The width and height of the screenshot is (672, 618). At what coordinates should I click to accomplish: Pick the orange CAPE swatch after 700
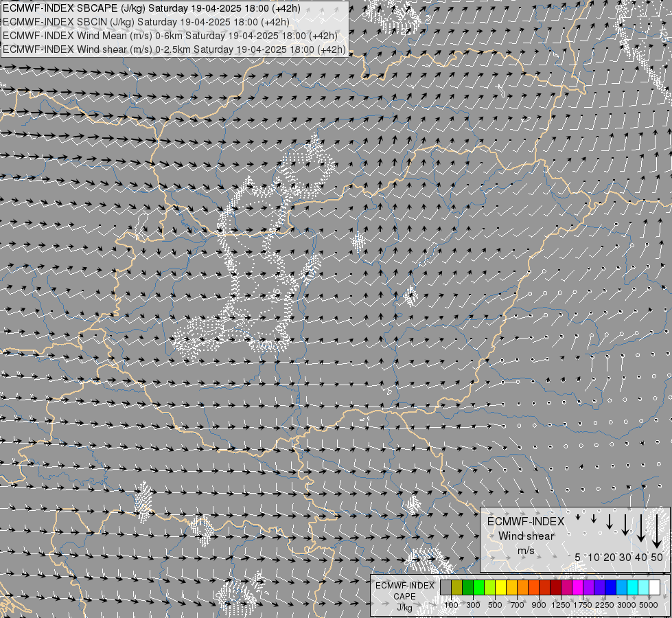click(523, 588)
